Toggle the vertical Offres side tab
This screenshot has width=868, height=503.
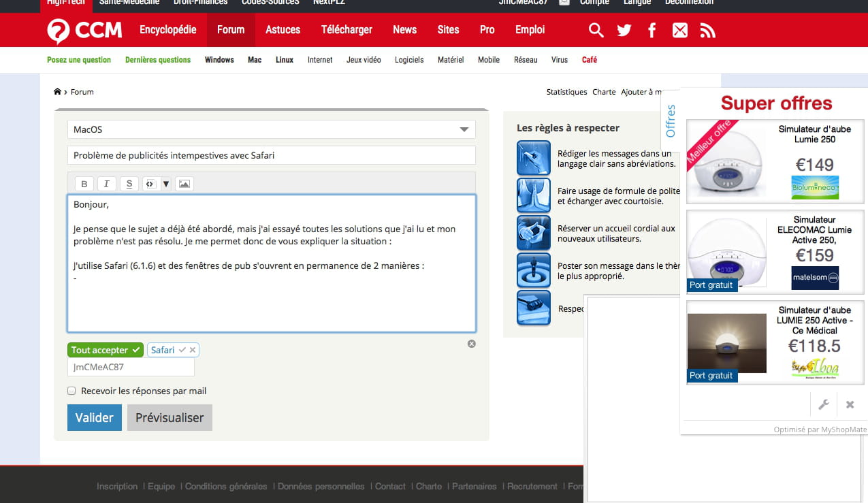(x=671, y=120)
